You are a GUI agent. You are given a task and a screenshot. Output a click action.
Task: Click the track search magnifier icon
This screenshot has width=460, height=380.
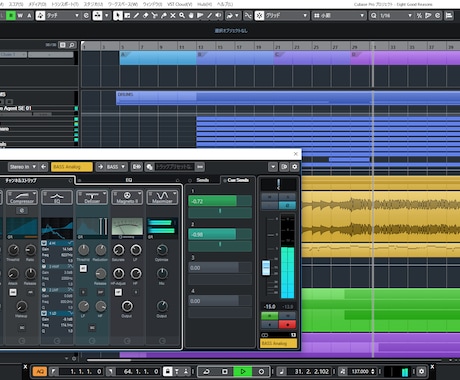pos(71,45)
